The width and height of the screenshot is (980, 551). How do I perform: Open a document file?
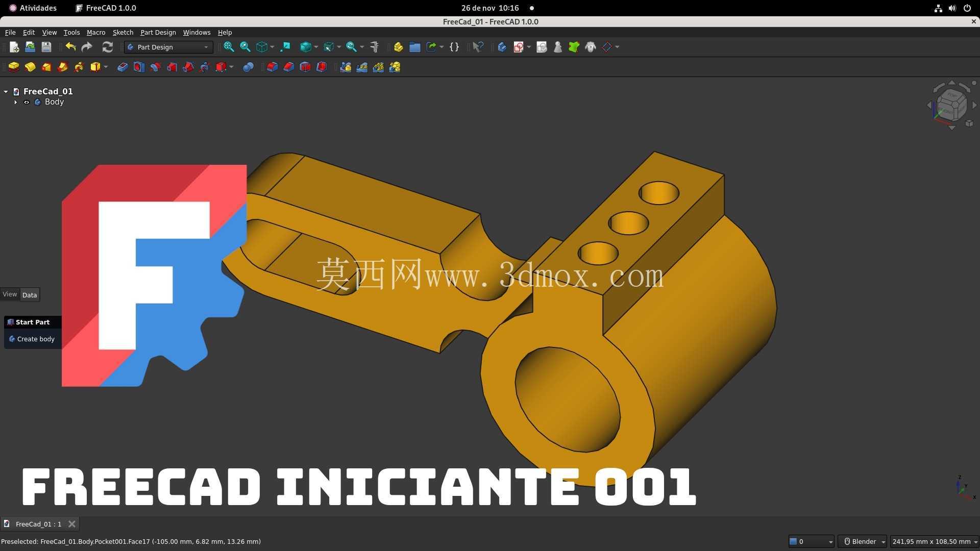pyautogui.click(x=30, y=47)
